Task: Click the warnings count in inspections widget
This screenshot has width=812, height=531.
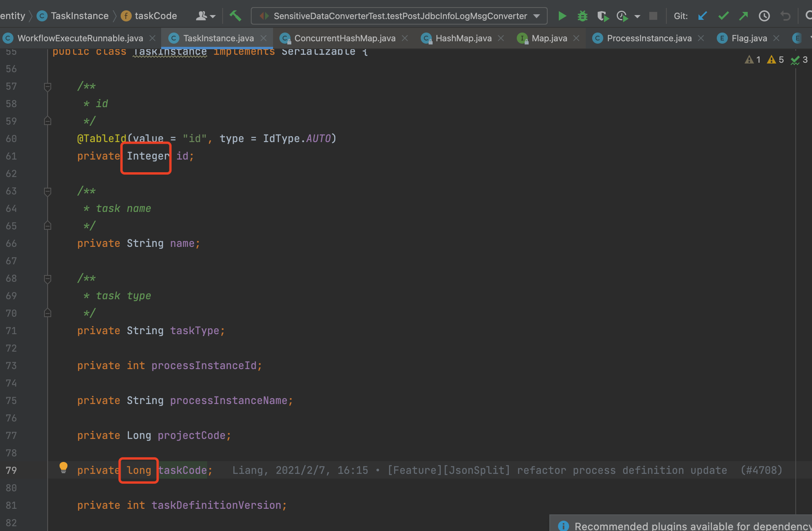Action: (x=774, y=60)
